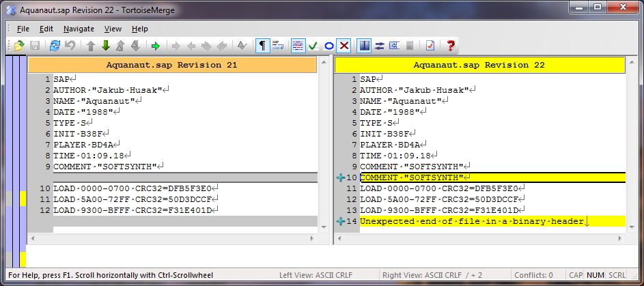This screenshot has width=644, height=286.
Task: Open the View menu
Action: point(113,29)
